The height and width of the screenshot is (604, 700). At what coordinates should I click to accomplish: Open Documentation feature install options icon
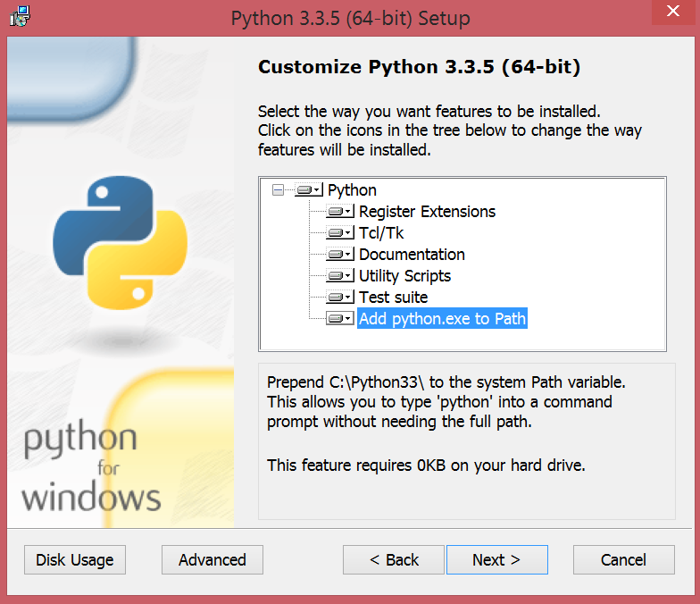[x=340, y=255]
